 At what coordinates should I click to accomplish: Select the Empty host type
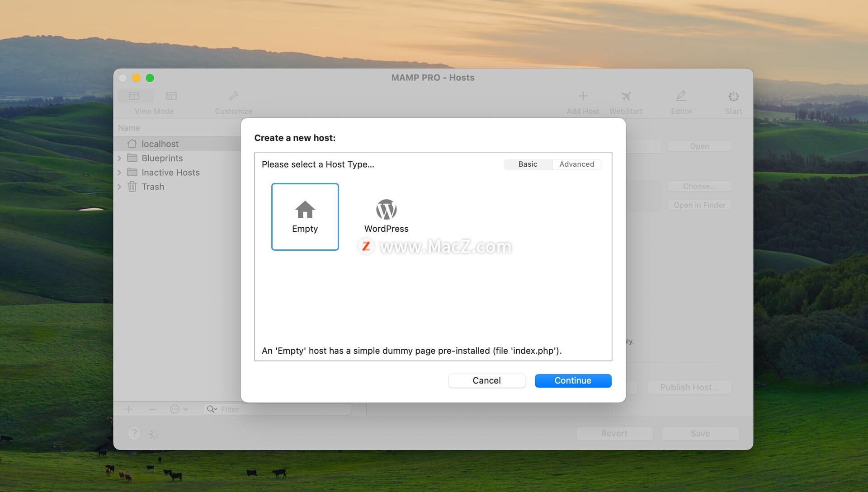(305, 216)
